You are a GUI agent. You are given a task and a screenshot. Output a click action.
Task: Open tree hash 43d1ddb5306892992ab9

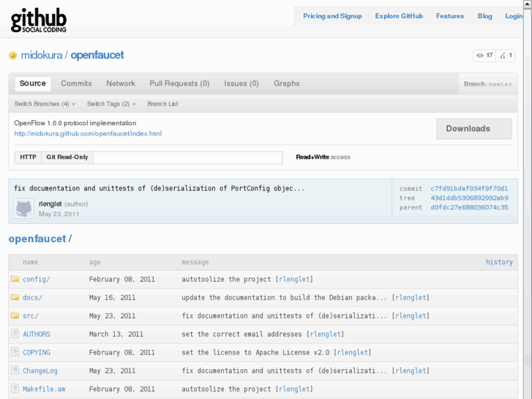click(469, 198)
